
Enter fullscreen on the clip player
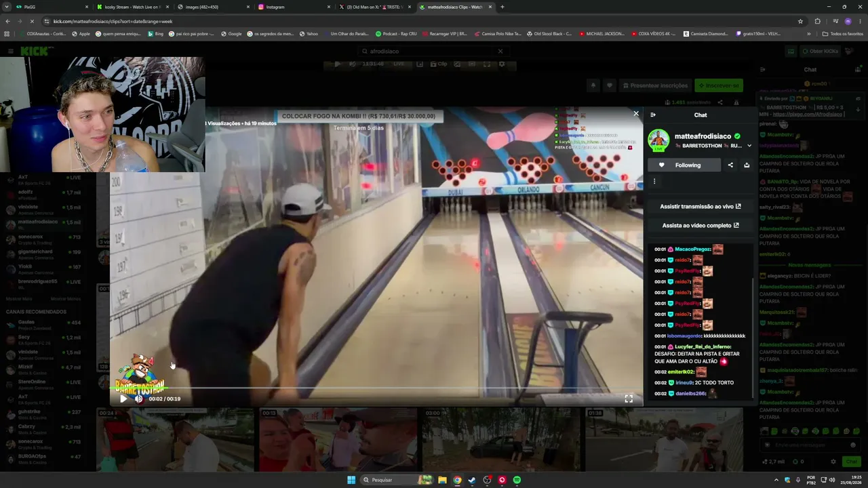(x=629, y=399)
